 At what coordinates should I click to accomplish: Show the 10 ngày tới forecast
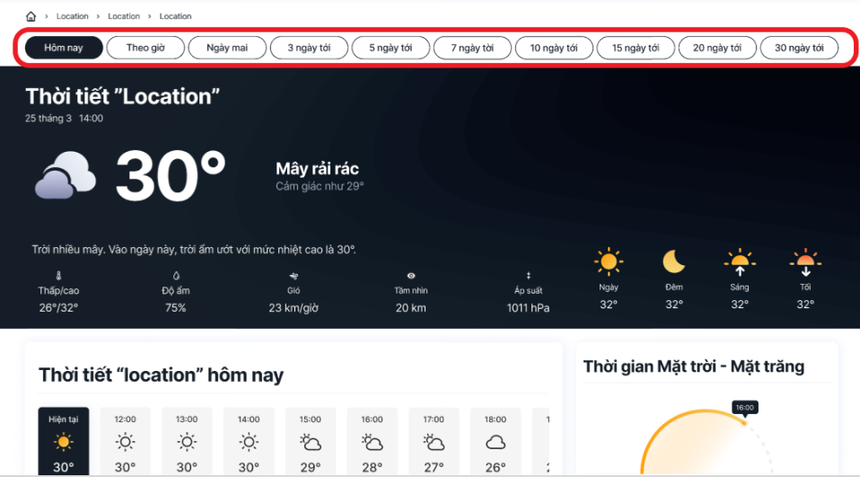pyautogui.click(x=554, y=48)
